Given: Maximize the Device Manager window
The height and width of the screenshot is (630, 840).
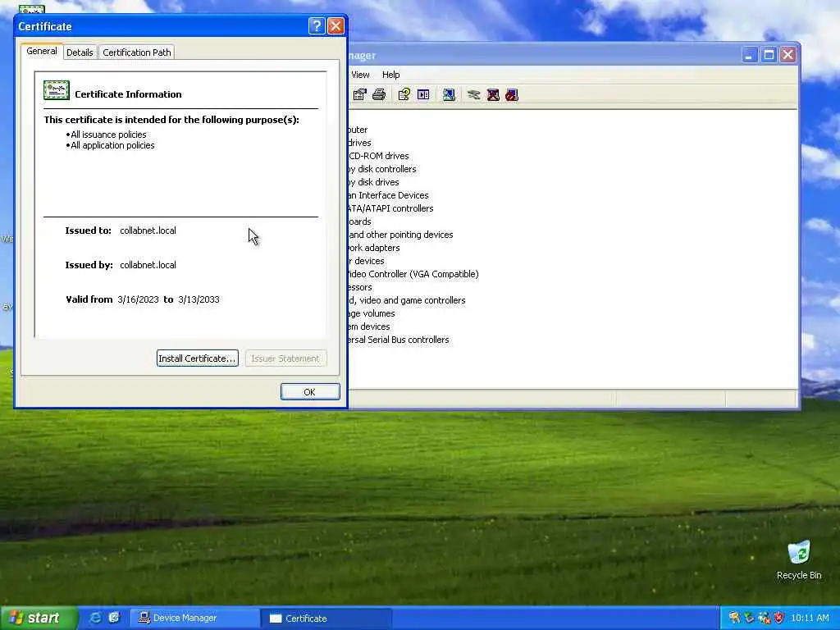Looking at the screenshot, I should 769,55.
